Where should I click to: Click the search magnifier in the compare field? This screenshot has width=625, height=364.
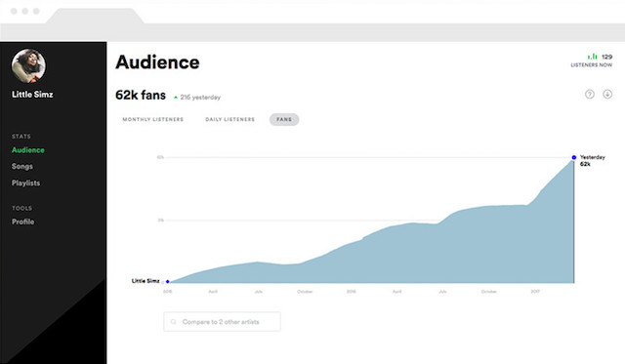coord(174,322)
